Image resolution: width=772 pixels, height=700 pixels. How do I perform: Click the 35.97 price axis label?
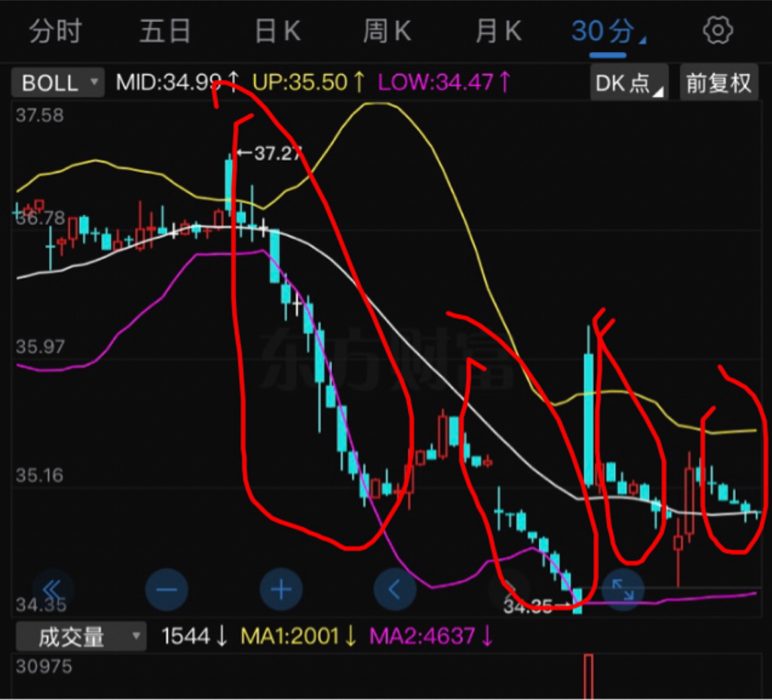pyautogui.click(x=40, y=347)
